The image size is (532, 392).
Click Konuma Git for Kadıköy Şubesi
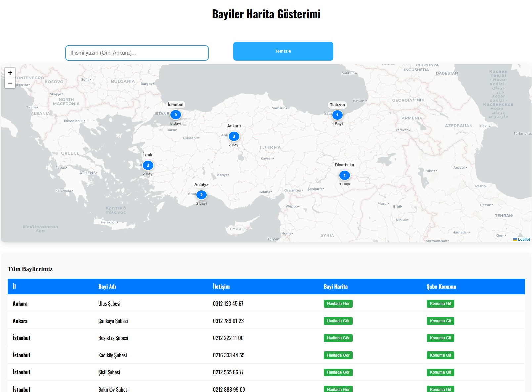coord(440,355)
